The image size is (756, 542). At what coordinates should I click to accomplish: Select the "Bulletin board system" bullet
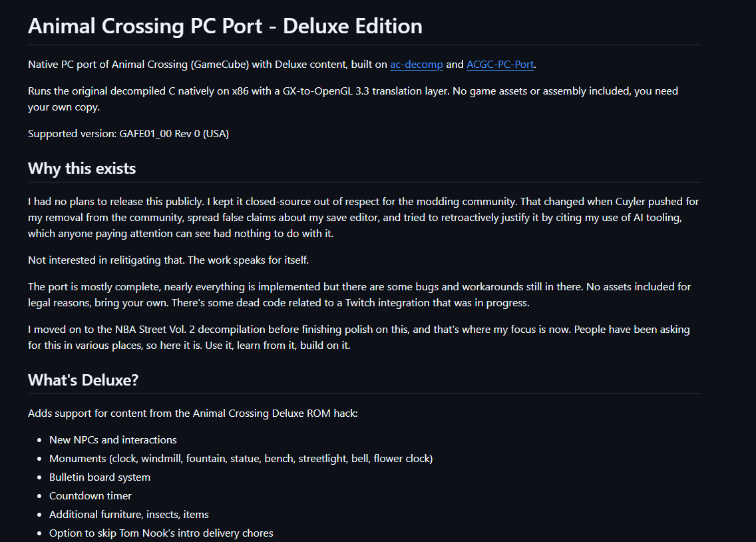click(x=100, y=477)
